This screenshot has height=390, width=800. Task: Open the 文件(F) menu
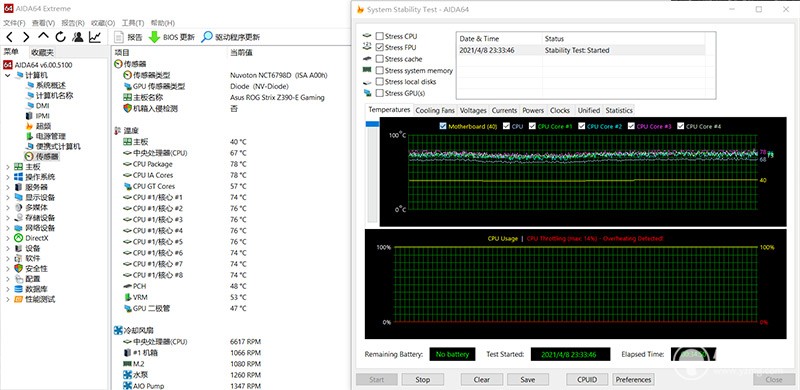pyautogui.click(x=14, y=23)
